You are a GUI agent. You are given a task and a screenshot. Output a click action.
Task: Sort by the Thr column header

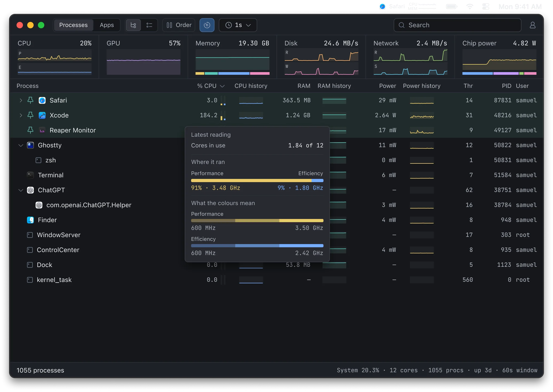tap(468, 86)
